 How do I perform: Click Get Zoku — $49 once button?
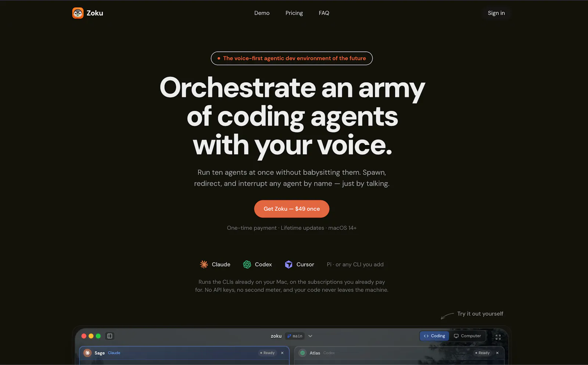click(292, 209)
